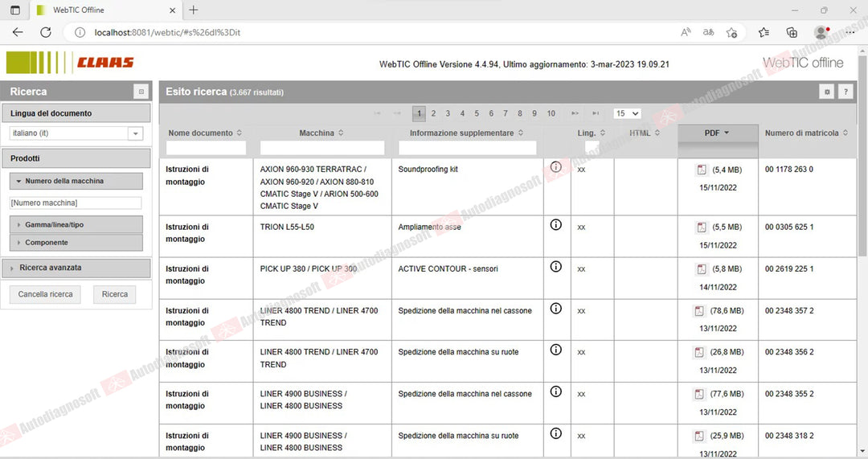Expand Componente section
The height and width of the screenshot is (459, 868).
(x=76, y=243)
